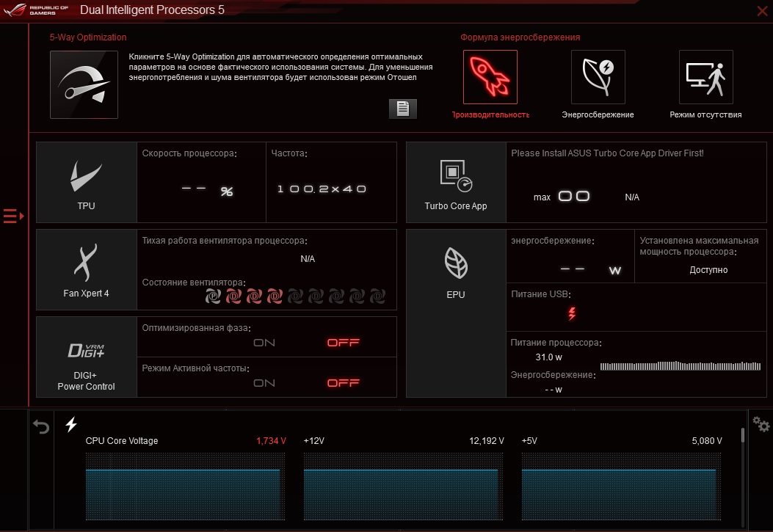773x532 pixels.
Task: Click the Производительность label
Action: [x=490, y=114]
